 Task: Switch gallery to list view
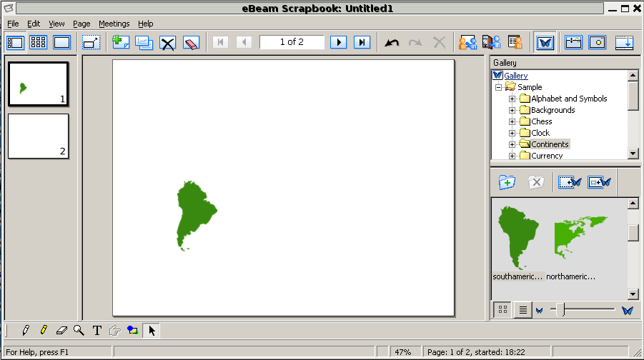522,310
